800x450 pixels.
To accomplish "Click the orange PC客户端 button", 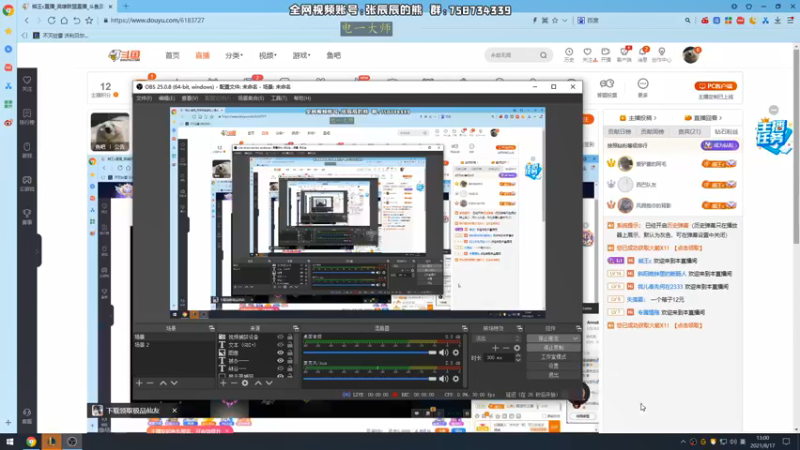I will (715, 86).
